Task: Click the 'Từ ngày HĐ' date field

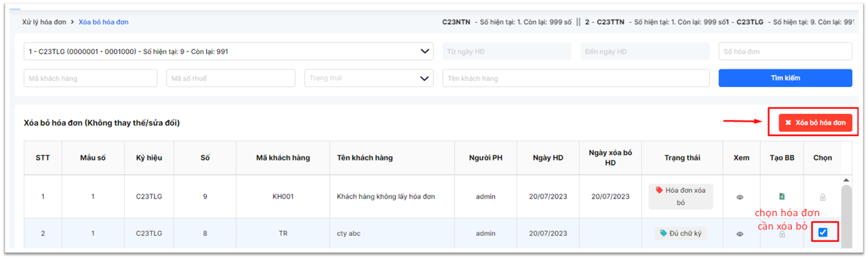Action: 507,52
